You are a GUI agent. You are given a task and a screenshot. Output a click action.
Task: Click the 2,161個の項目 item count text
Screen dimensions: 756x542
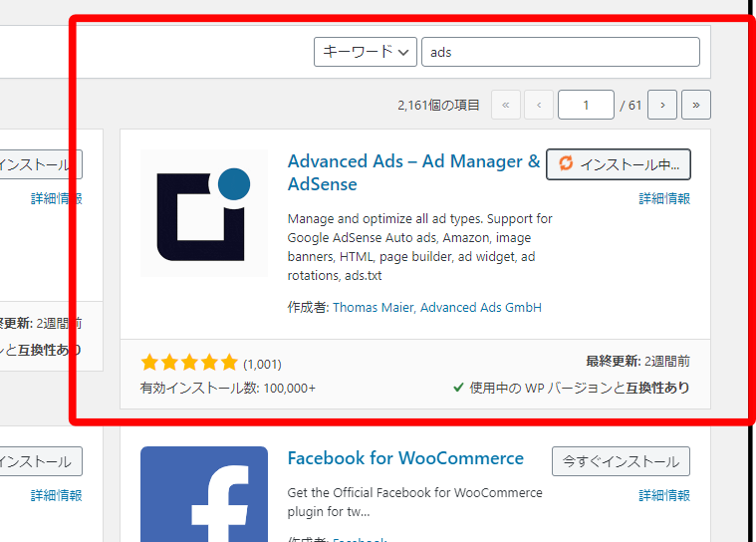click(438, 106)
